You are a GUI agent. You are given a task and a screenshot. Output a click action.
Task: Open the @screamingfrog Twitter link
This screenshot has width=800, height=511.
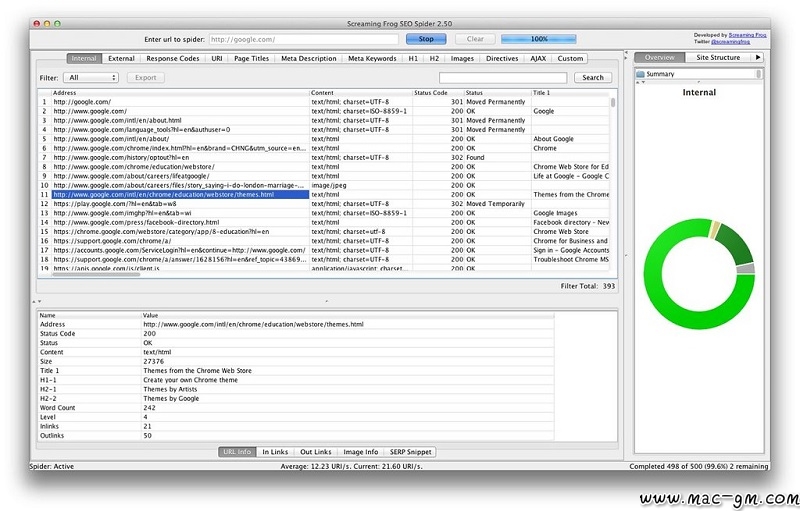[731, 41]
